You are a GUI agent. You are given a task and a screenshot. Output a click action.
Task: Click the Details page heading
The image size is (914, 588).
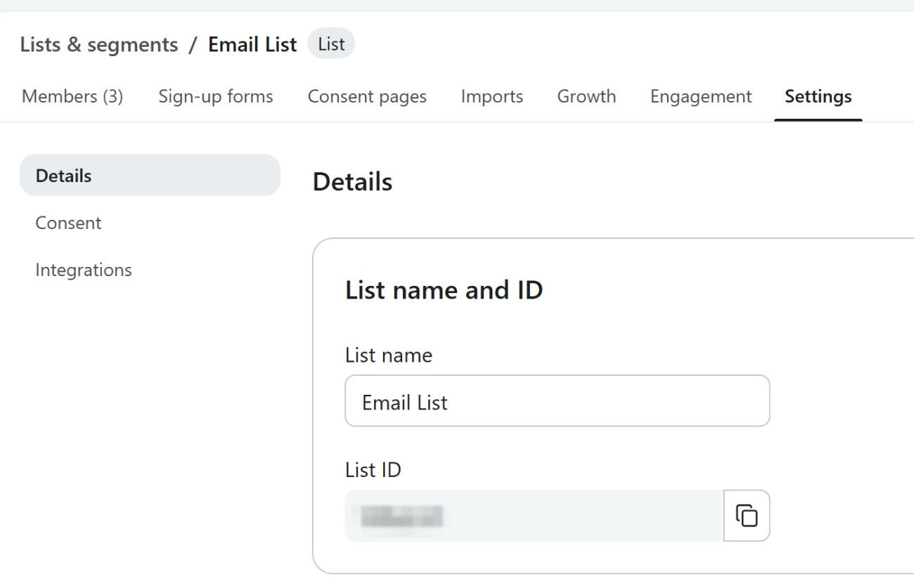352,182
